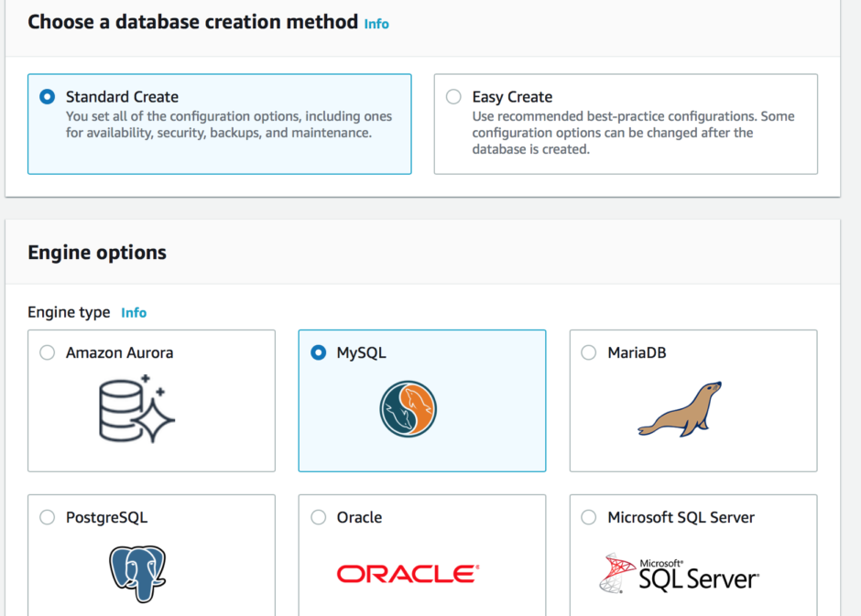Click the Easy Create title text
Screen dimensions: 861x616
(512, 97)
